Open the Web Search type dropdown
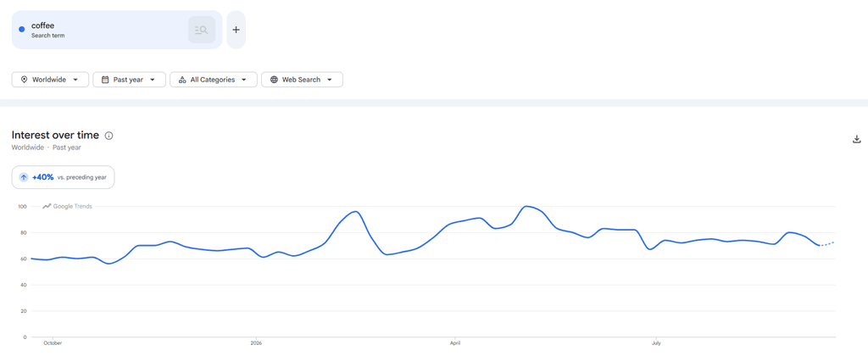868x356 pixels. pos(303,80)
